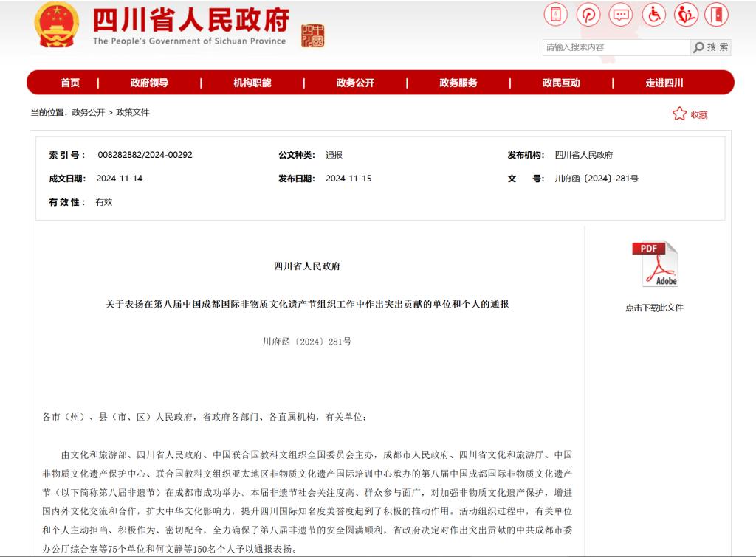Open the 政民互动 nav item
This screenshot has height=557, width=756.
pyautogui.click(x=561, y=83)
